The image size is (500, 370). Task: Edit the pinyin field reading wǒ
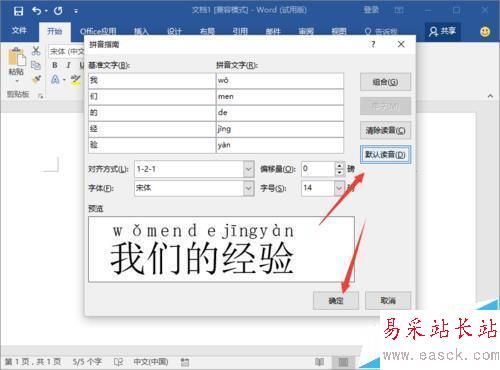click(x=280, y=81)
